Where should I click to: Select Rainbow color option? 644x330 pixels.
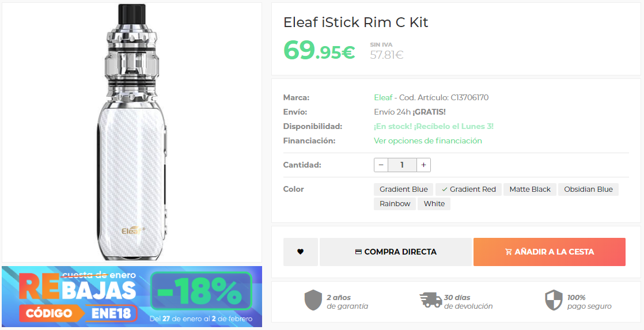[395, 203]
